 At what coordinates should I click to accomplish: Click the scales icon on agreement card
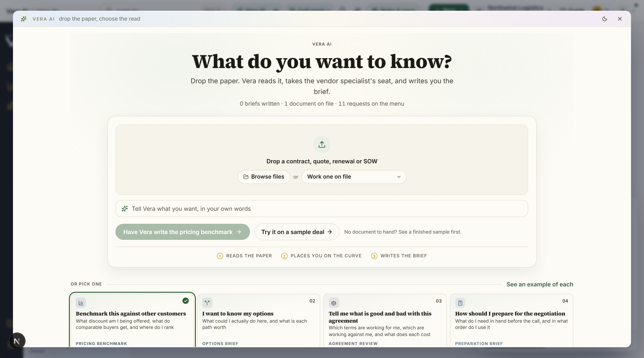334,303
